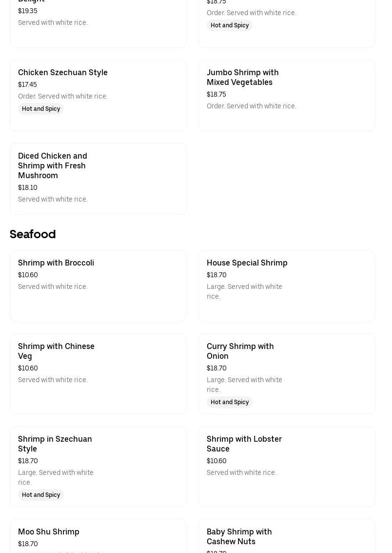The width and height of the screenshot is (392, 553).
Task: Click the description under House Special Shrimp
Action: (244, 291)
